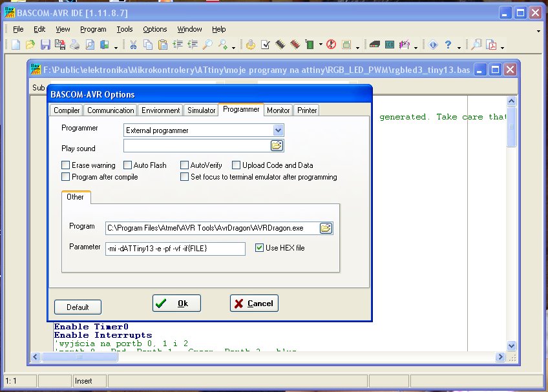Screen dimensions: 548x392
Task: Unindent block toolbar icon
Action: [193, 45]
